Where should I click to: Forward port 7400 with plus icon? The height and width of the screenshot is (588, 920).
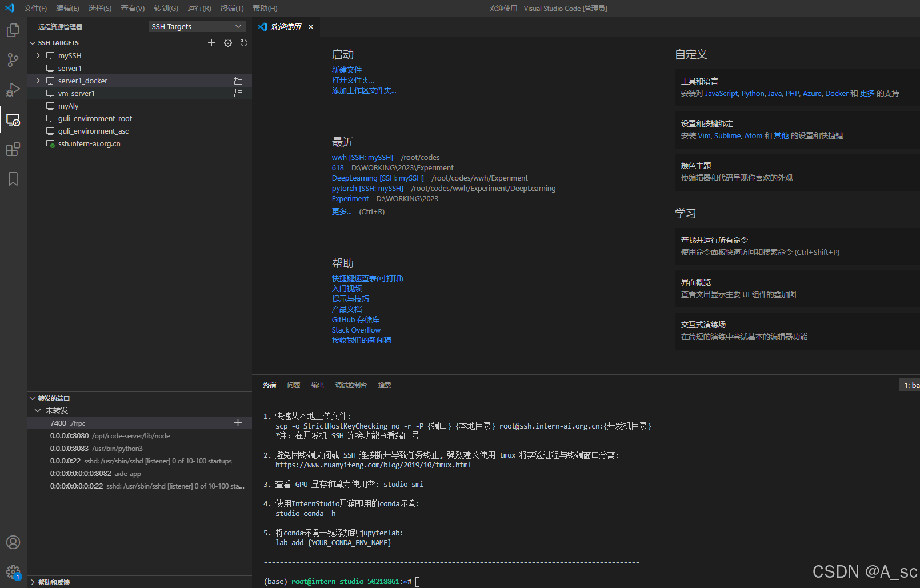tap(238, 423)
